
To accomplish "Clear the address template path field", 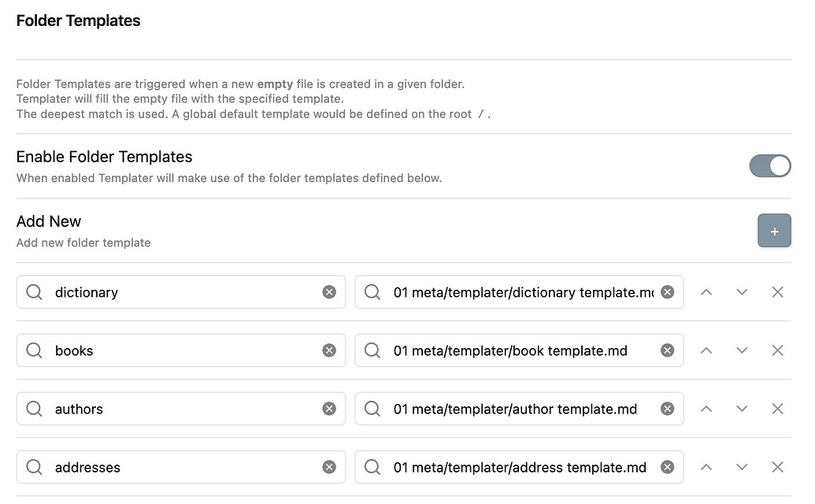I will coord(667,467).
